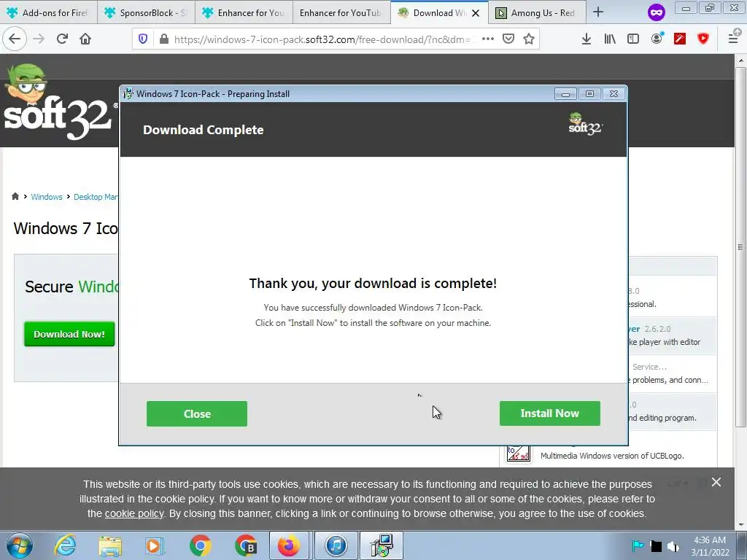Click the red pencil extension icon
Screen dimensions: 747x560
tap(680, 39)
